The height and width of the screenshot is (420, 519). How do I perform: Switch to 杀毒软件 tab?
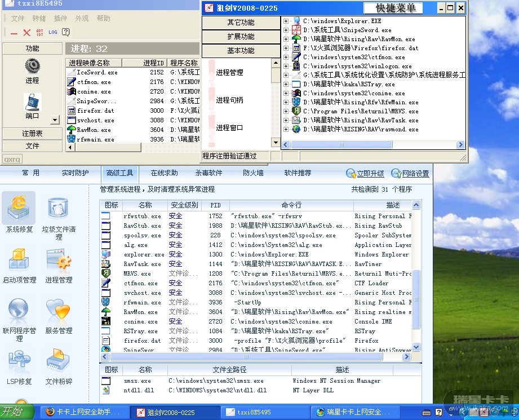pos(209,173)
